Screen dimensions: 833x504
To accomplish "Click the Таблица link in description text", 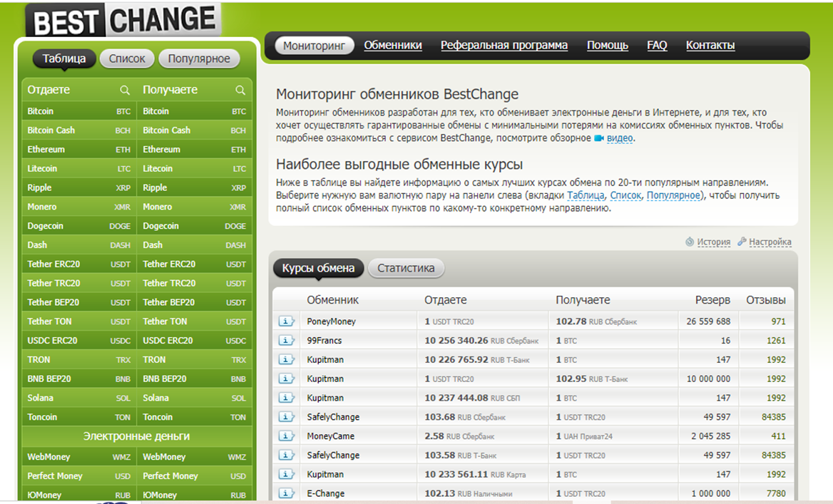I will (x=586, y=195).
